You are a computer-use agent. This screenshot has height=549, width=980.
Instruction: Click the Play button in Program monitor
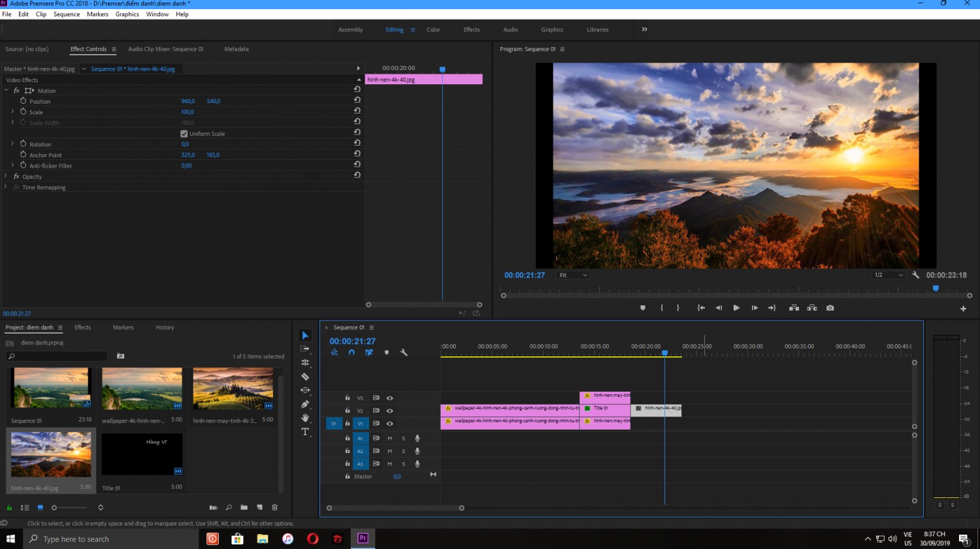pyautogui.click(x=736, y=308)
